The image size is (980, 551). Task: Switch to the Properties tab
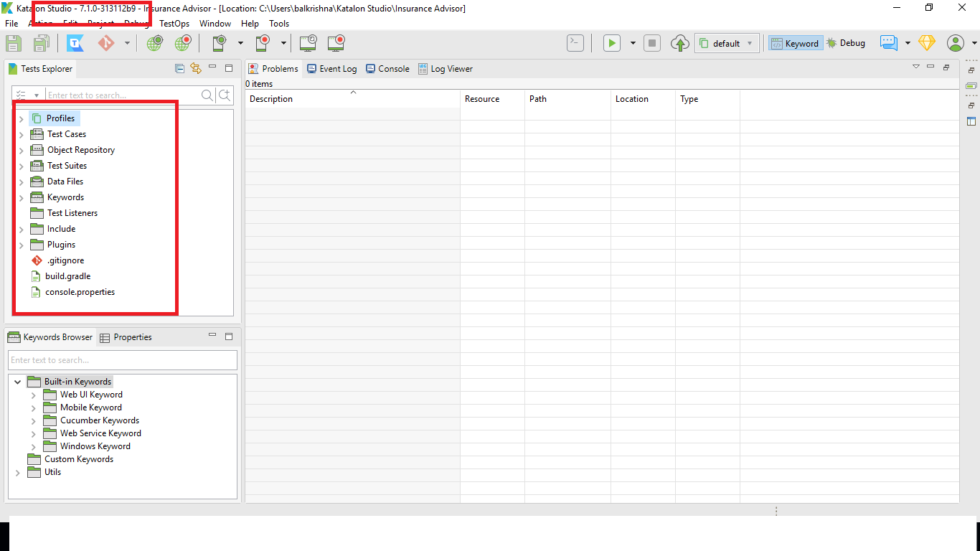pyautogui.click(x=126, y=337)
